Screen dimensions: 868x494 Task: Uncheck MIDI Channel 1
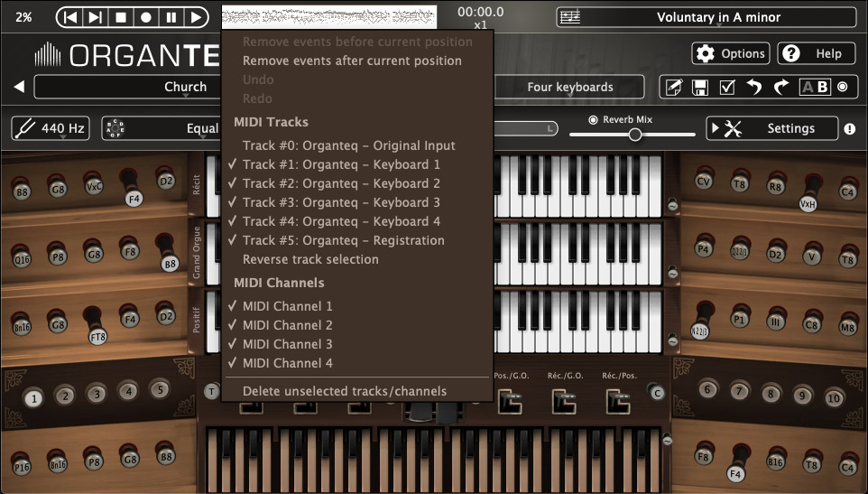(287, 306)
